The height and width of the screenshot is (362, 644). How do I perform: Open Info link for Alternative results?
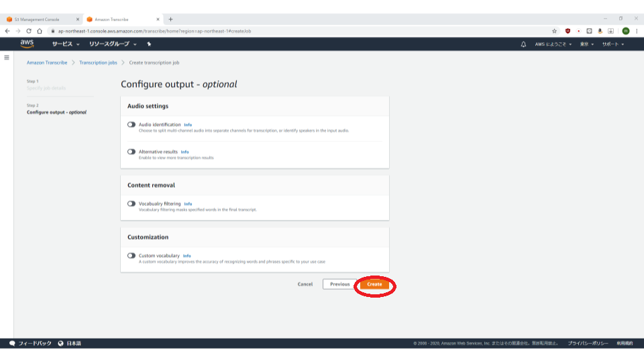(x=185, y=152)
